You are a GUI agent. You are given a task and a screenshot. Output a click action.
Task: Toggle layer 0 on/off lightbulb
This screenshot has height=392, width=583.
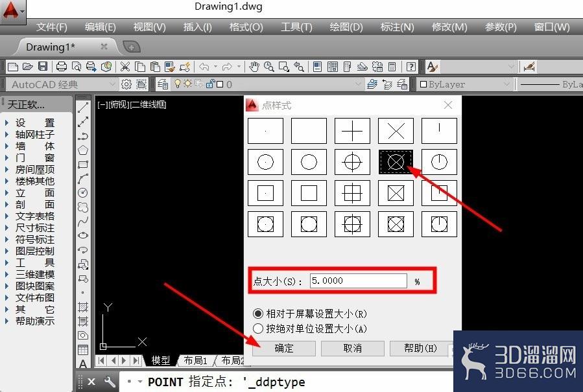click(x=178, y=84)
